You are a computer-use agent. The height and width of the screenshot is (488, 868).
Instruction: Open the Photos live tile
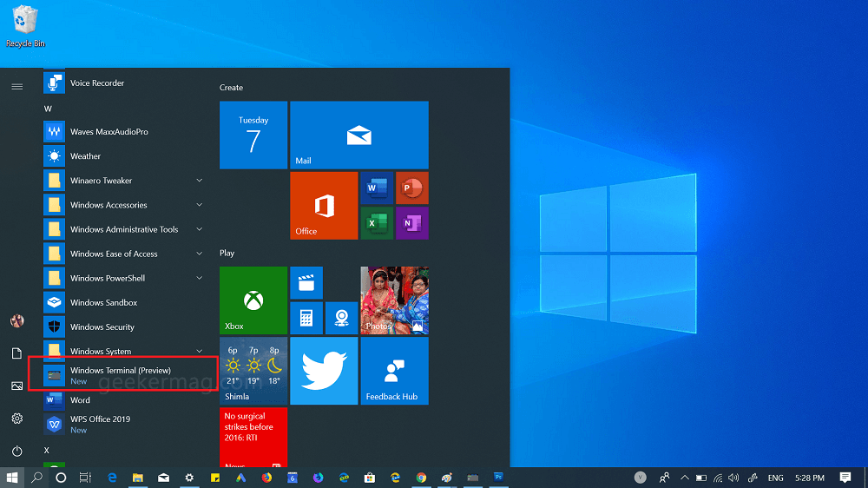(394, 300)
